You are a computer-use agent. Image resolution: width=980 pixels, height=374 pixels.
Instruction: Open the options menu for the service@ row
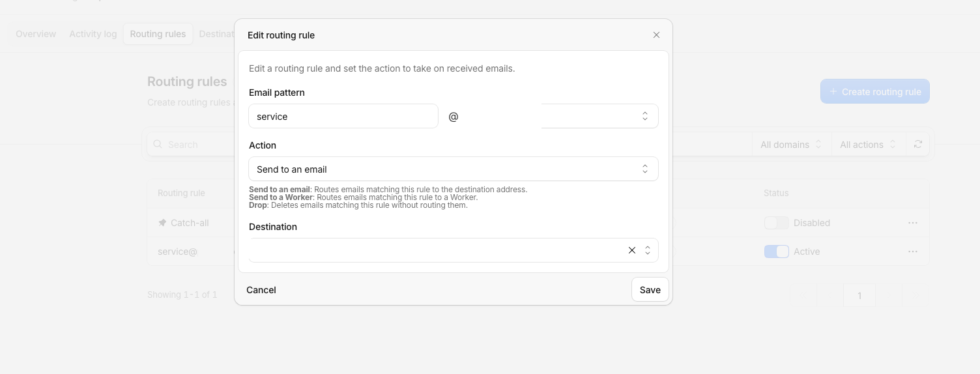913,252
